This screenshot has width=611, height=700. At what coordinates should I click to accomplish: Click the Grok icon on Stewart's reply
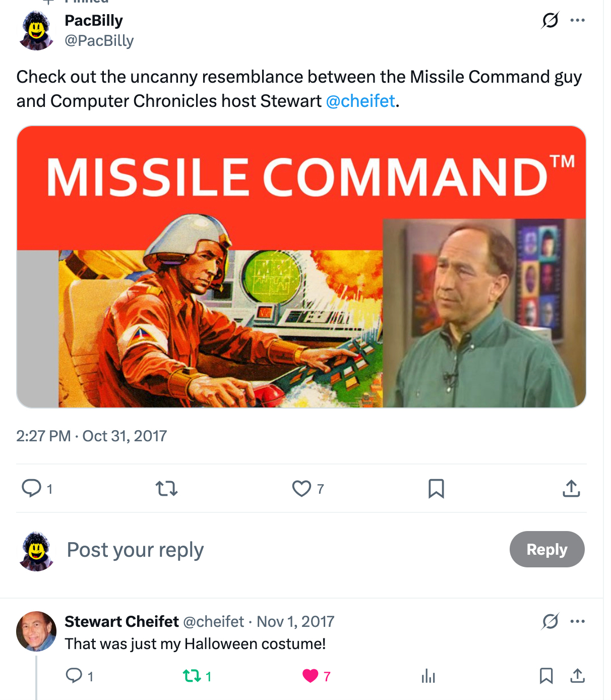[x=550, y=621]
